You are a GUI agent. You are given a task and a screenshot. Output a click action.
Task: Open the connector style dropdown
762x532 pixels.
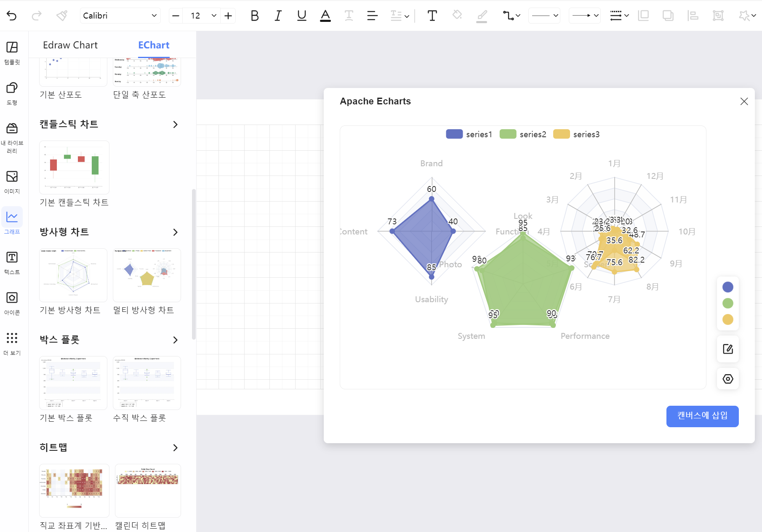[512, 16]
